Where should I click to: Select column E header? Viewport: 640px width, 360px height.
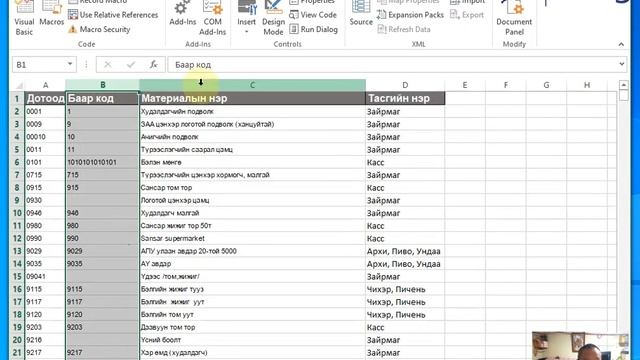[x=464, y=85]
